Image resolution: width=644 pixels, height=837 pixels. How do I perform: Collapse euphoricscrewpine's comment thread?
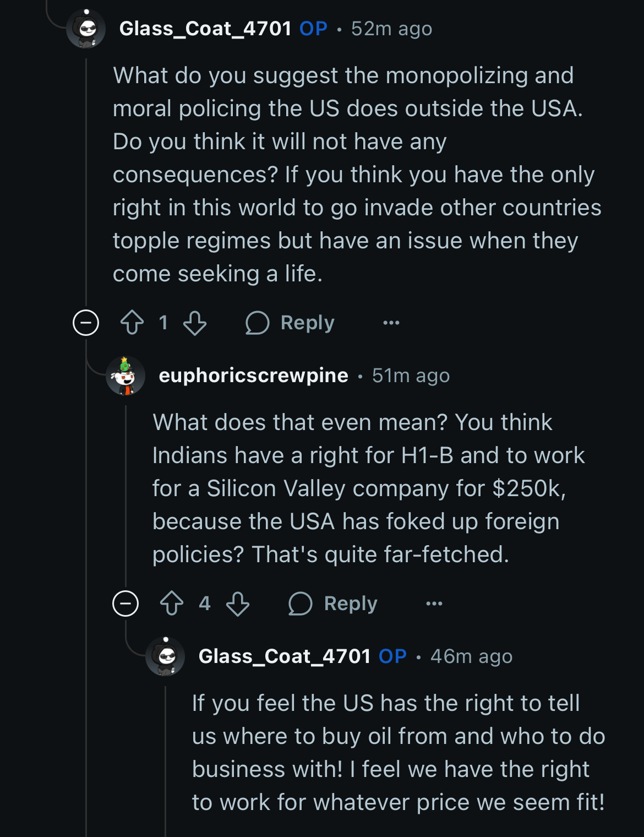pyautogui.click(x=125, y=604)
